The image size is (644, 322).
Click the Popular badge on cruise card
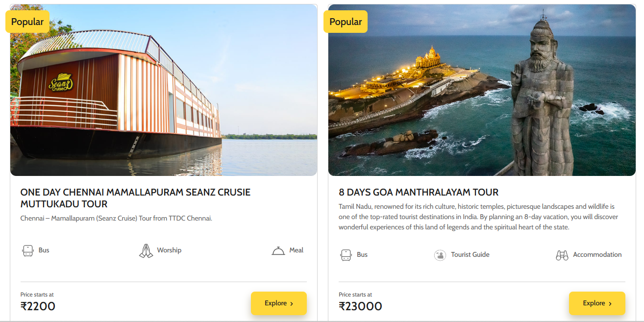coord(27,22)
